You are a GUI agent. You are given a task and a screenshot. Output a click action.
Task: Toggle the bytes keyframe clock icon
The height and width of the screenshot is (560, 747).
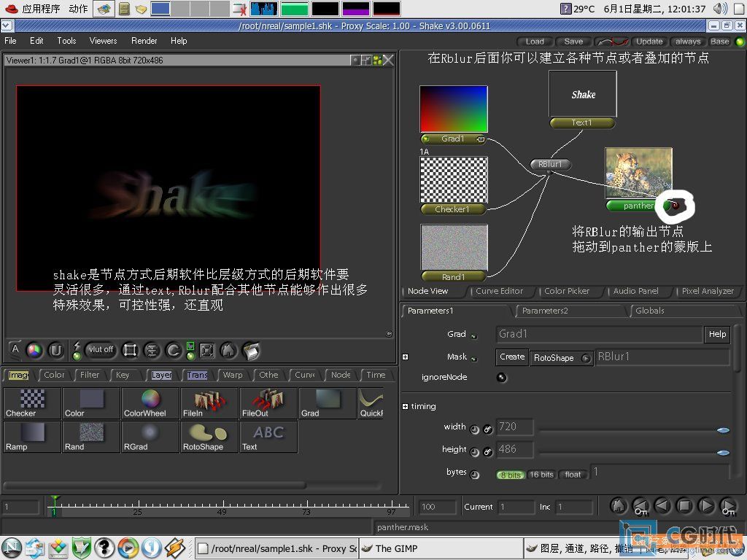474,474
